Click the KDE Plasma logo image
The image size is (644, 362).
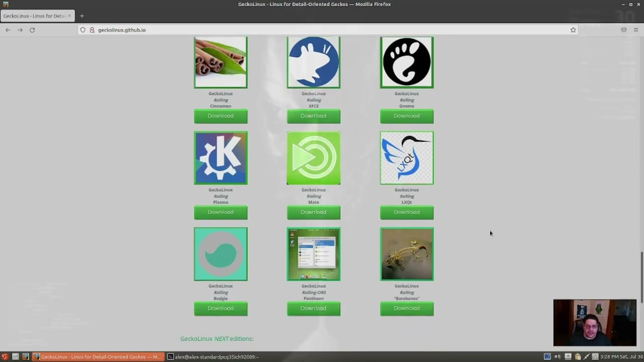pyautogui.click(x=221, y=158)
